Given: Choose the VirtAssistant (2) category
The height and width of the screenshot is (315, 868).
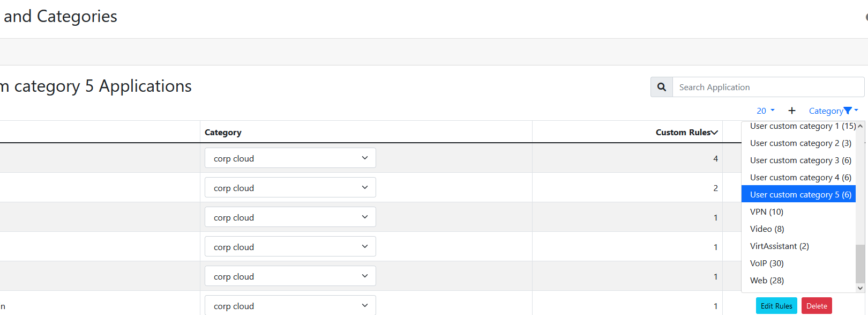Looking at the screenshot, I should (779, 246).
